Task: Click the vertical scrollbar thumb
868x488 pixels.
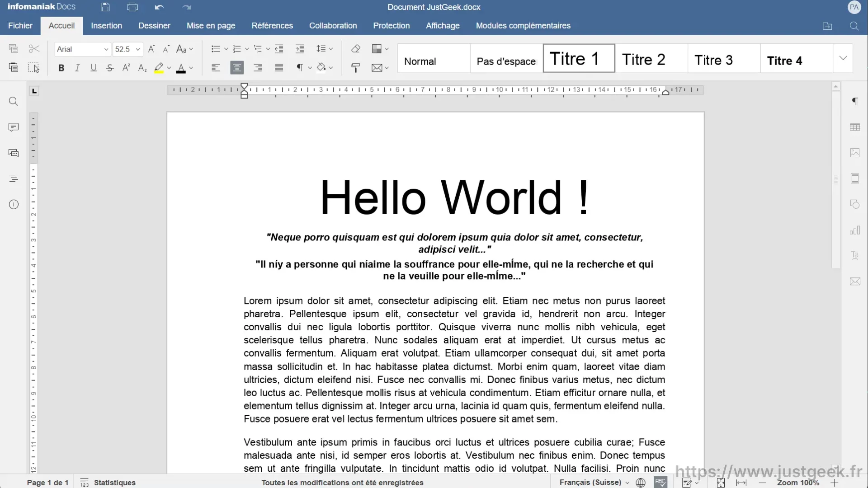Action: point(835,179)
